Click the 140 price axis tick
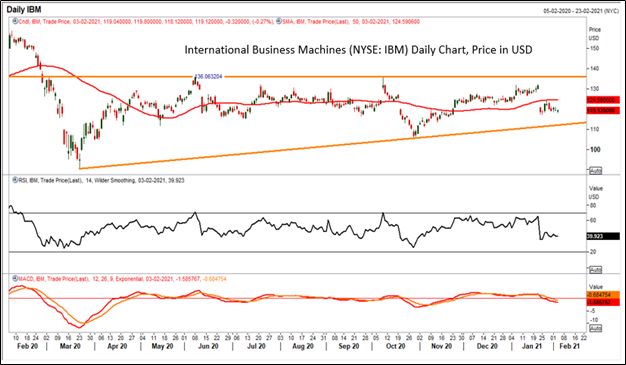 [x=594, y=69]
